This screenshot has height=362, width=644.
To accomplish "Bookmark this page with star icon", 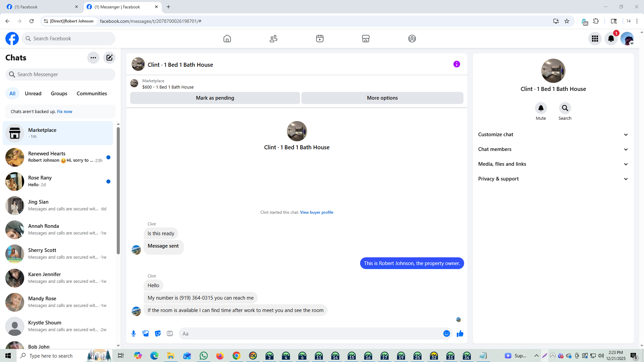I will pos(567,21).
